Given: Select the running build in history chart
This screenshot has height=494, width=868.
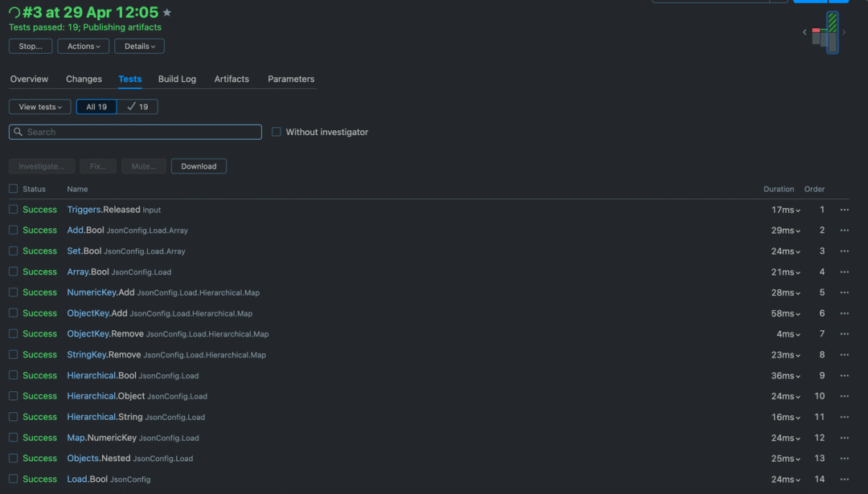Looking at the screenshot, I should click(832, 33).
